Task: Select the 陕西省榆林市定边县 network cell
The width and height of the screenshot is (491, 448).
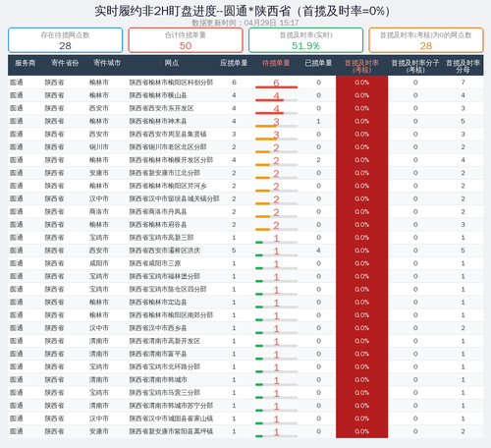Action: click(x=158, y=303)
